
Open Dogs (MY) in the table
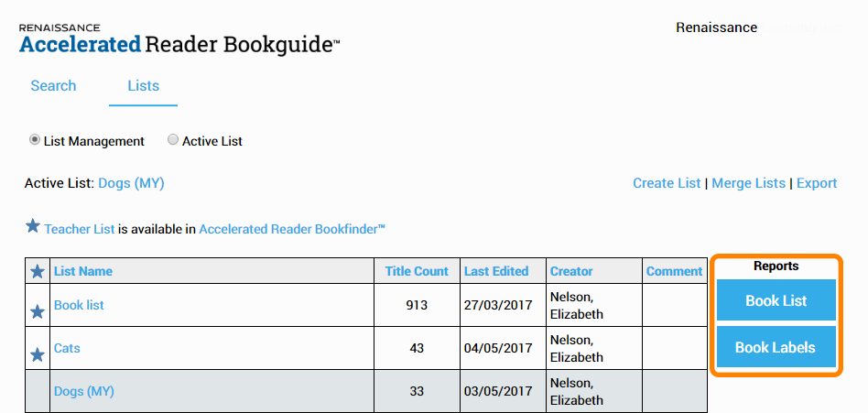(83, 391)
